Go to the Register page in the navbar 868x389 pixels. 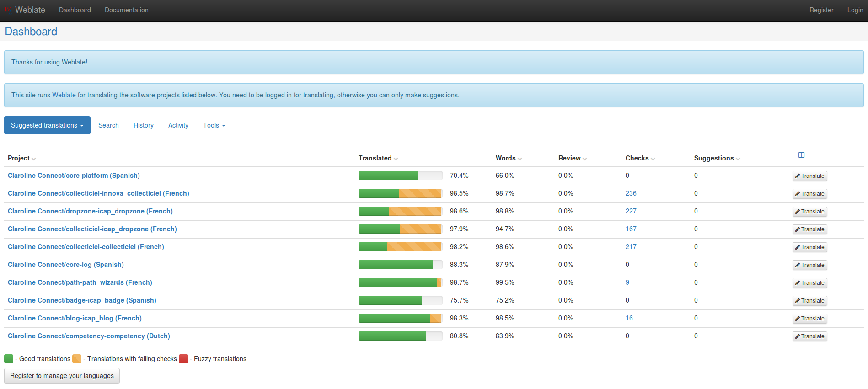(821, 10)
